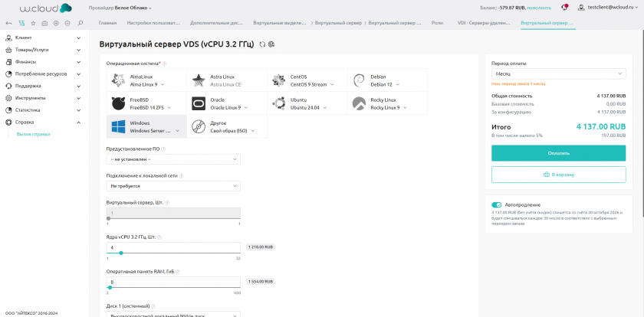Click info icon beside Операционная система label
The image size is (644, 317).
(x=164, y=64)
